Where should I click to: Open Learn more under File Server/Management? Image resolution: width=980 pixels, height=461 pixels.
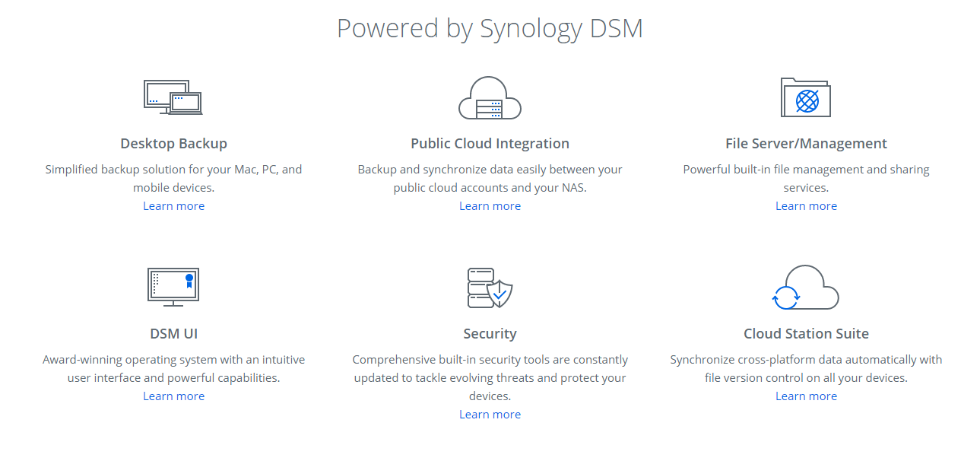pos(806,206)
